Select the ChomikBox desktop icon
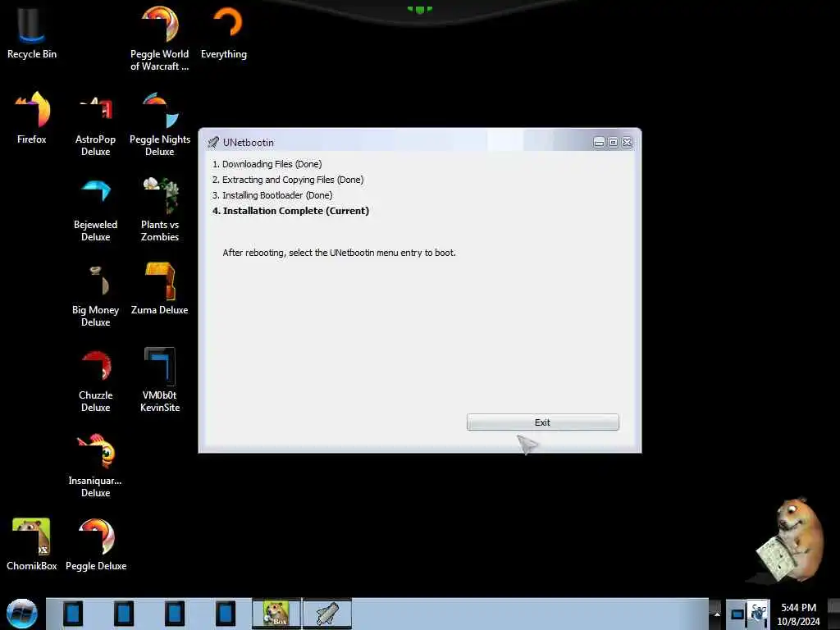Viewport: 840px width, 630px height. [x=32, y=545]
